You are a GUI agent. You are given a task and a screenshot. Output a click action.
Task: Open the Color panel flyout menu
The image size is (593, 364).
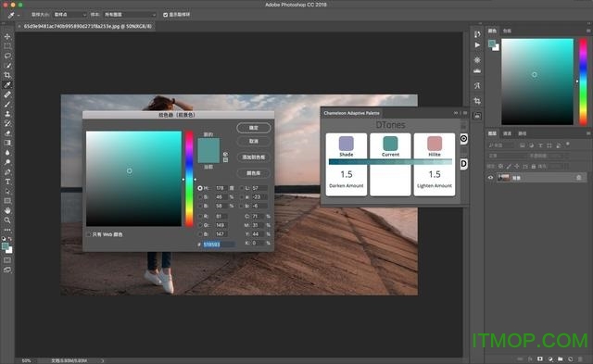click(588, 31)
